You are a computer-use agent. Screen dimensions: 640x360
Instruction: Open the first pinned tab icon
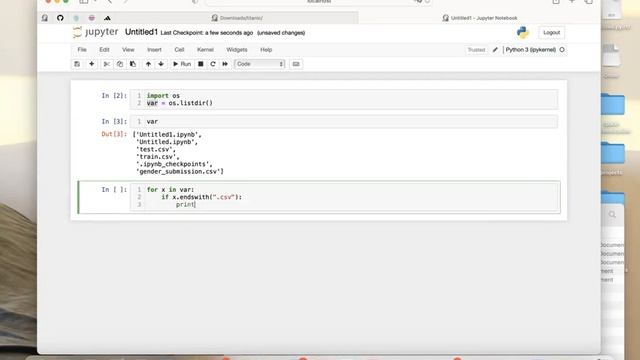click(x=45, y=18)
